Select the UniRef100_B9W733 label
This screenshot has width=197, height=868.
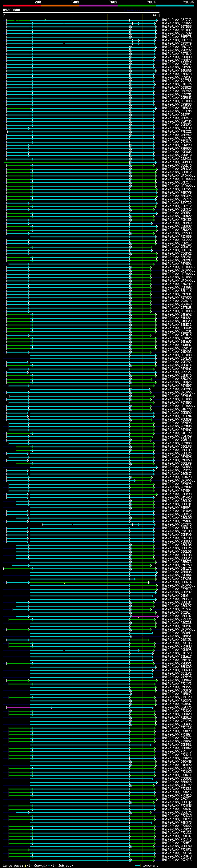[177, 538]
